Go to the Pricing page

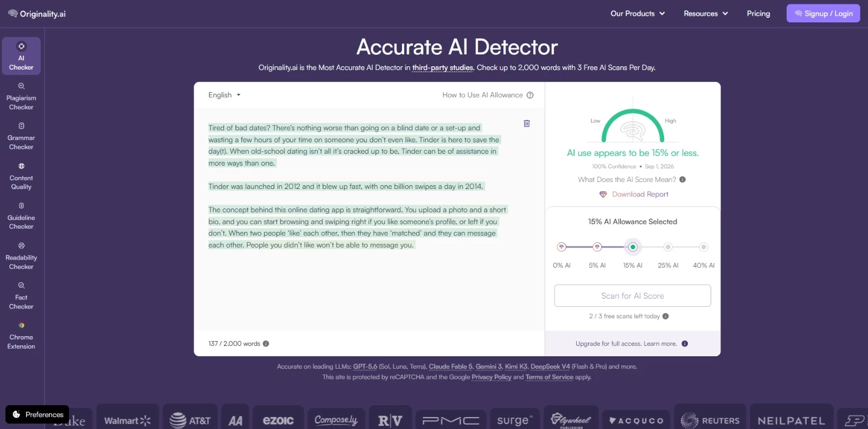(x=758, y=14)
